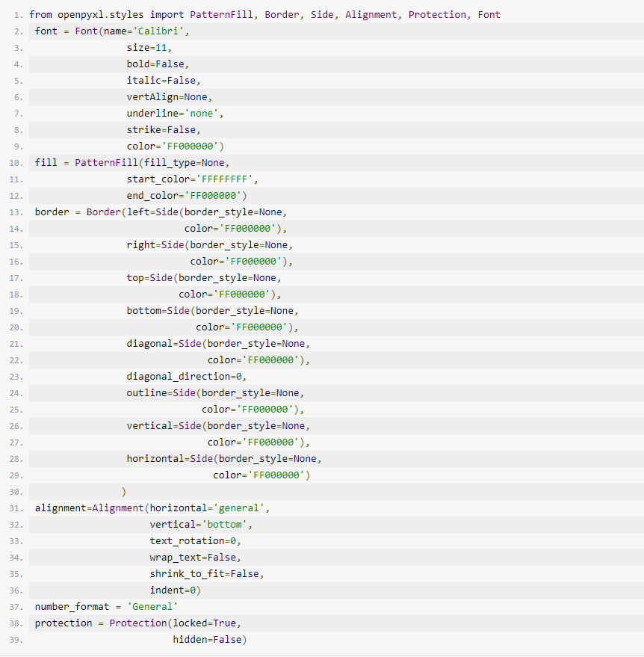Click the underline='none' line
Screen dimensions: 644x657
[x=175, y=113]
